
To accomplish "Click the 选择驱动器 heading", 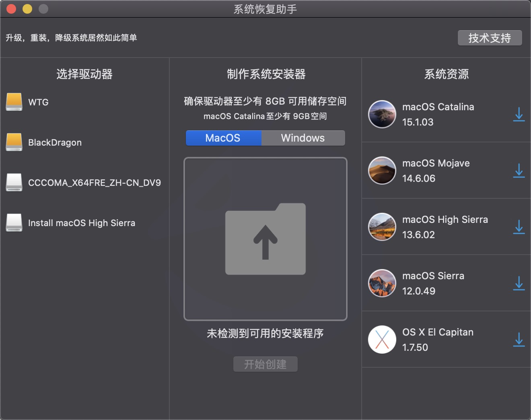I will [84, 74].
